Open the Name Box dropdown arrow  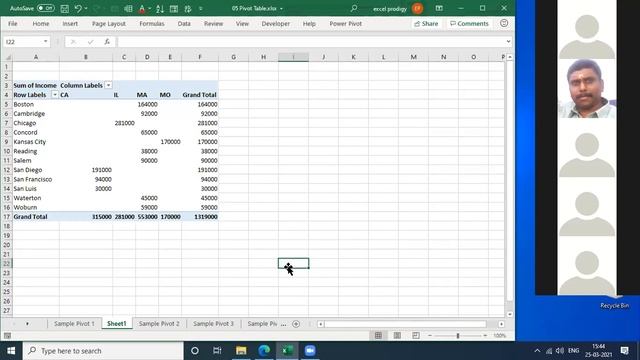click(45, 41)
